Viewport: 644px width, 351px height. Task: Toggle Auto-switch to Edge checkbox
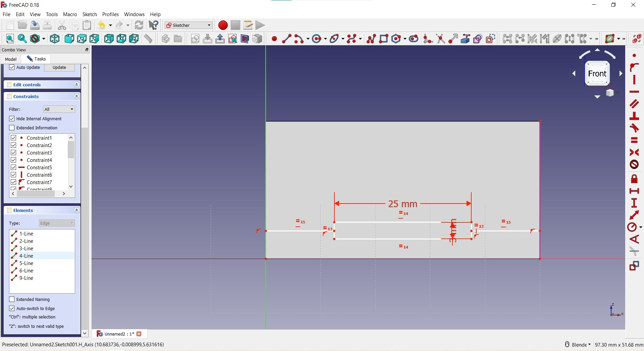12,309
